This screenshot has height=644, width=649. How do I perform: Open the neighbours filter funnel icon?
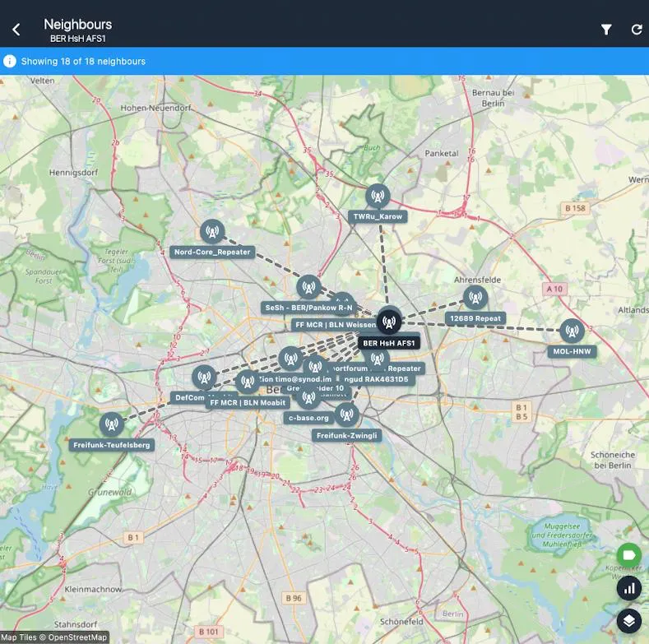point(606,30)
